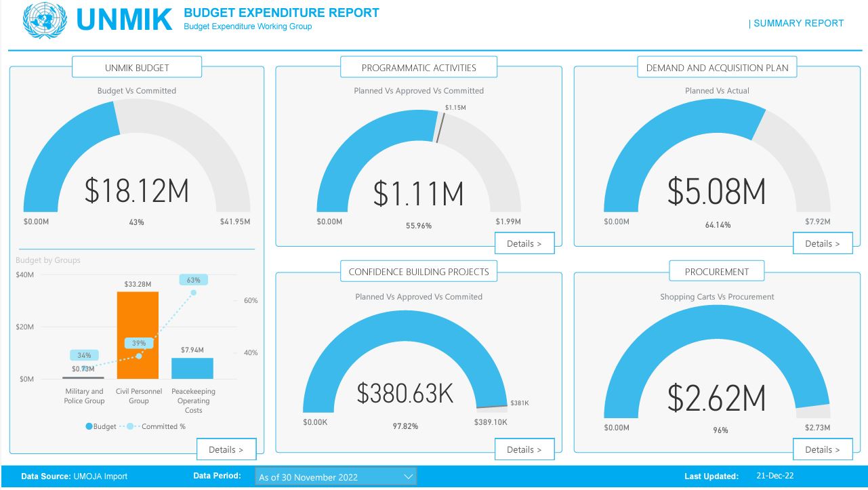Image resolution: width=868 pixels, height=490 pixels.
Task: Select the PROCUREMENT header
Action: pyautogui.click(x=717, y=272)
